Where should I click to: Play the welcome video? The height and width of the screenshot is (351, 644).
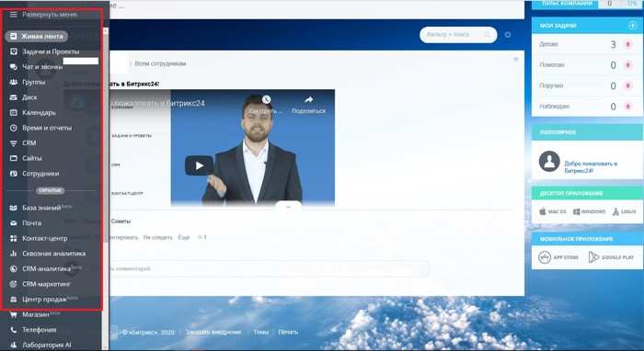tap(200, 165)
